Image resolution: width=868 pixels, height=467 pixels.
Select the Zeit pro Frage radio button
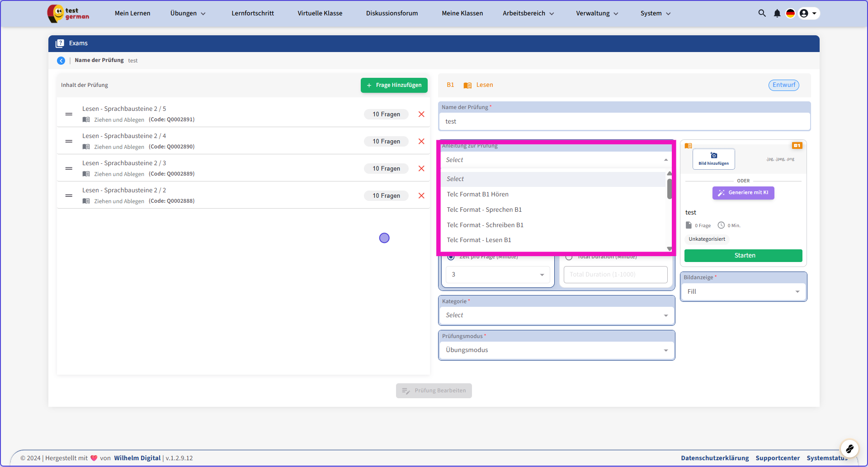(451, 257)
